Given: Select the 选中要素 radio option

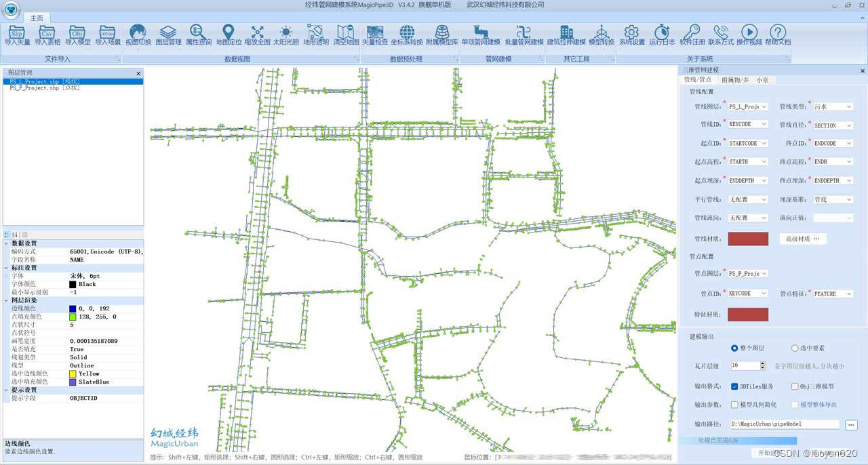Looking at the screenshot, I should point(794,348).
